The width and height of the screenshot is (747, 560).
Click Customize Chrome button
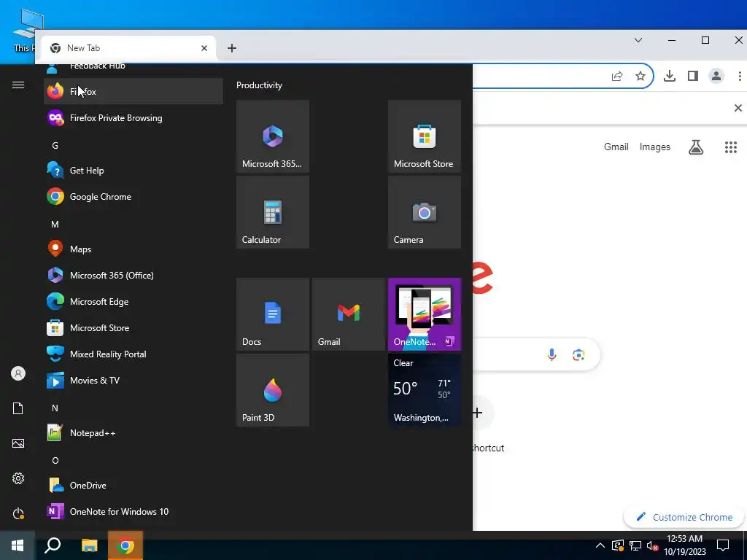(x=684, y=517)
